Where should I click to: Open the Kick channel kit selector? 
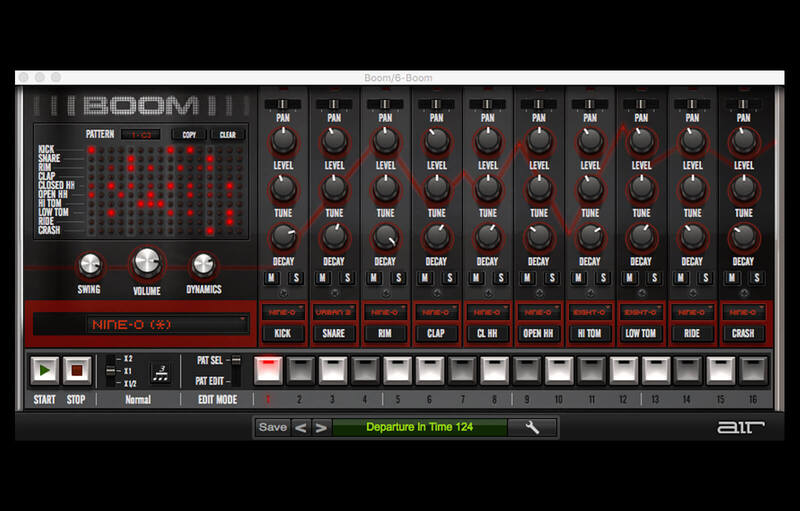pos(283,312)
